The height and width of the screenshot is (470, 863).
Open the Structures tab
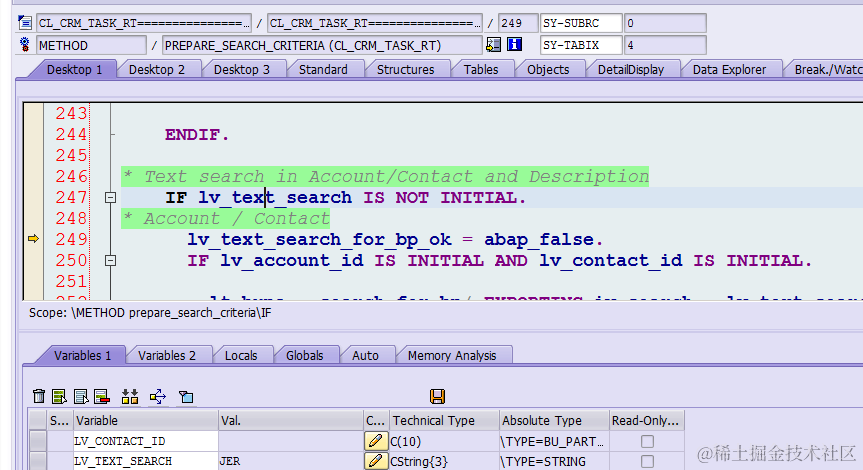[x=406, y=69]
